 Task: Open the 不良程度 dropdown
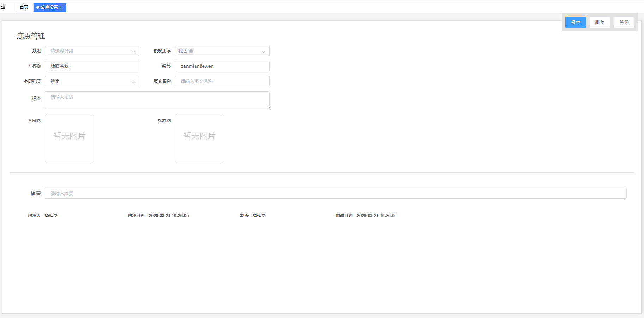(92, 81)
